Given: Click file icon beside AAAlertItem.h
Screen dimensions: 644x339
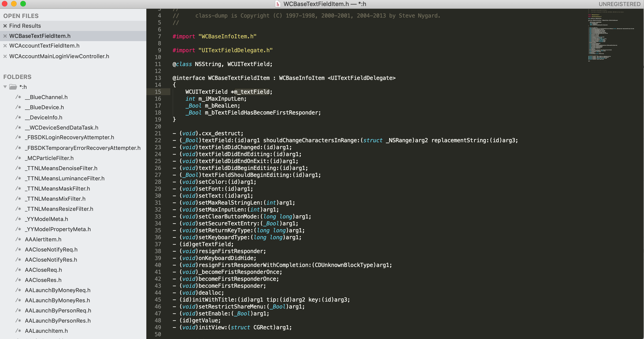Looking at the screenshot, I should [x=18, y=239].
